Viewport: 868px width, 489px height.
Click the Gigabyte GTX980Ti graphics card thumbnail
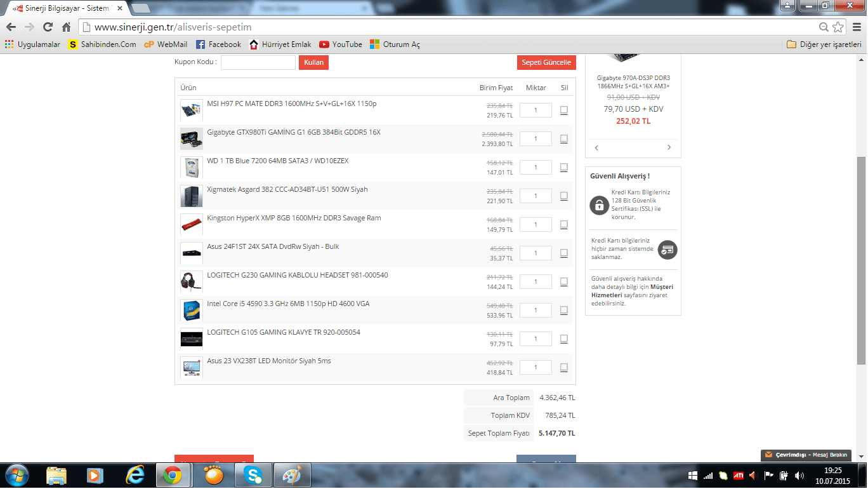(192, 139)
